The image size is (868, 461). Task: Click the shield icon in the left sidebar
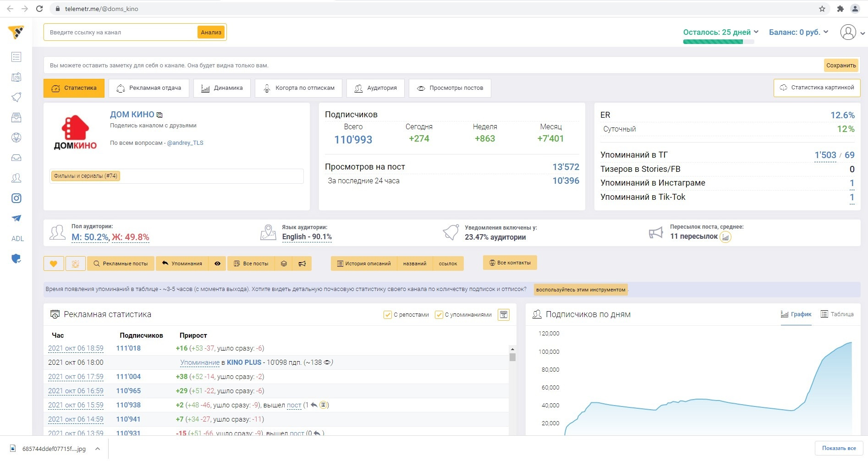click(16, 259)
